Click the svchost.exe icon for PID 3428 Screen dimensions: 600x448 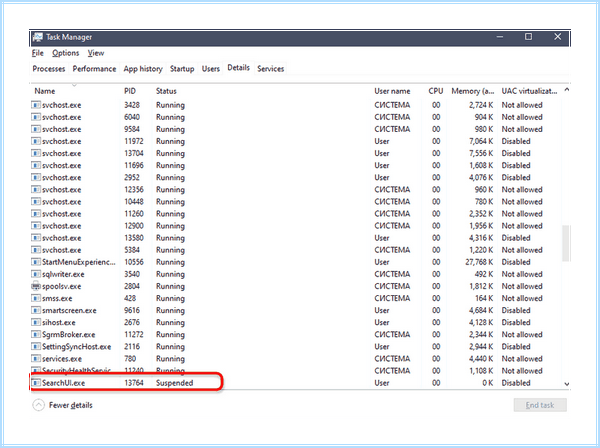point(36,105)
